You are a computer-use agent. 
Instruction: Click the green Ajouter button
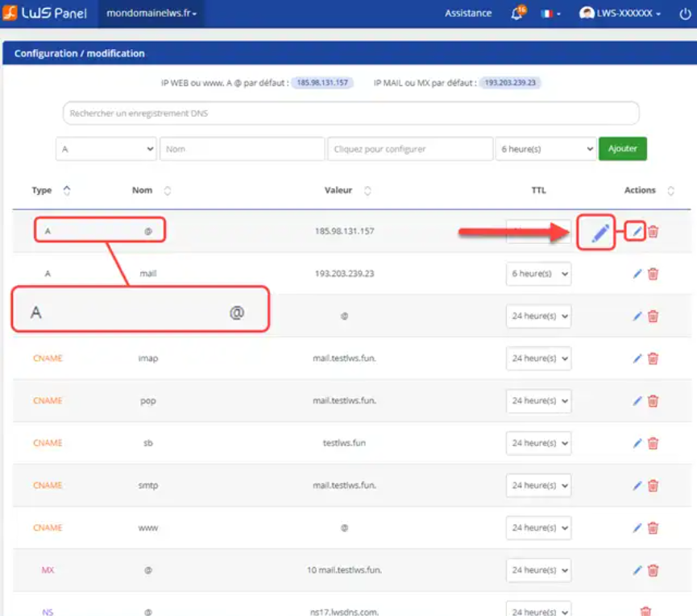[622, 148]
